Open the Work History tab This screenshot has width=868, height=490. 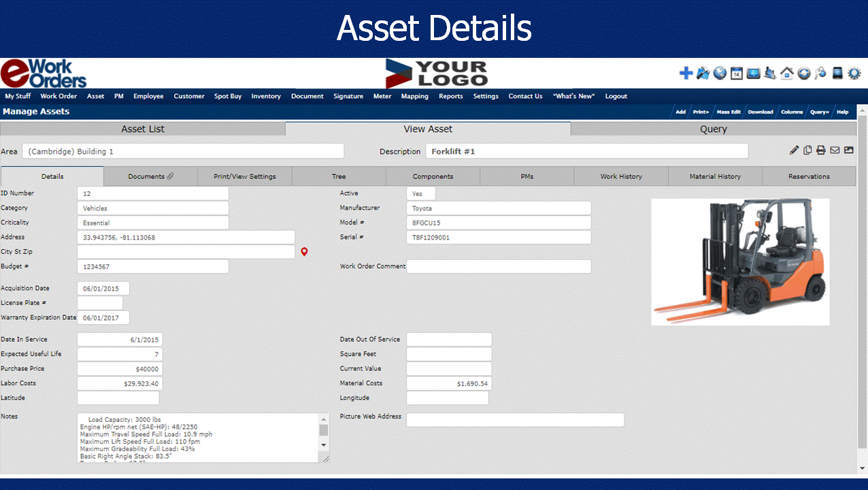click(x=621, y=176)
